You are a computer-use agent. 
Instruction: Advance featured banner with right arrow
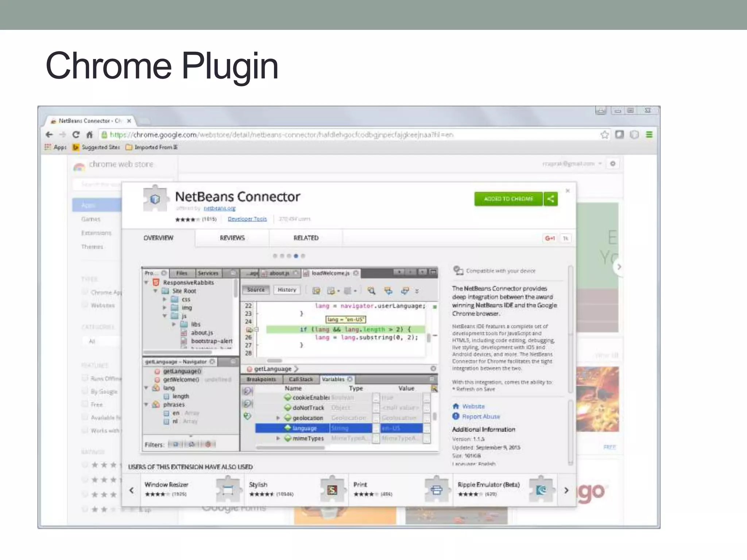[619, 267]
